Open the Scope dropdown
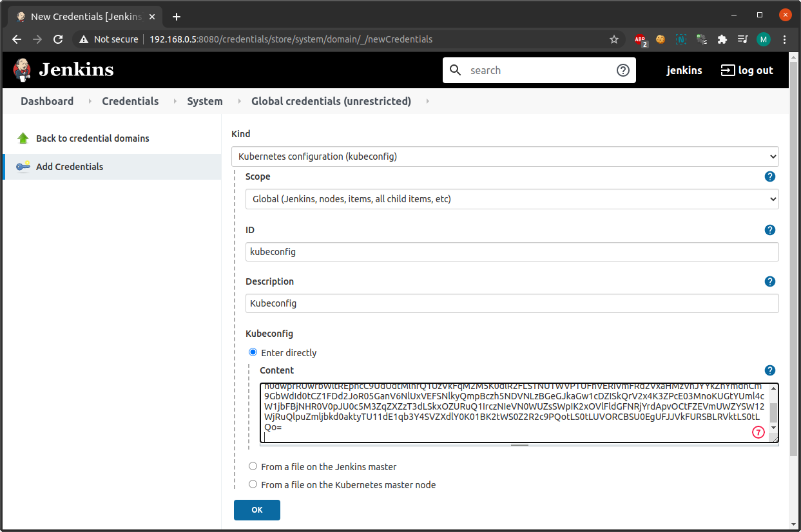This screenshot has width=801, height=532. pos(771,199)
